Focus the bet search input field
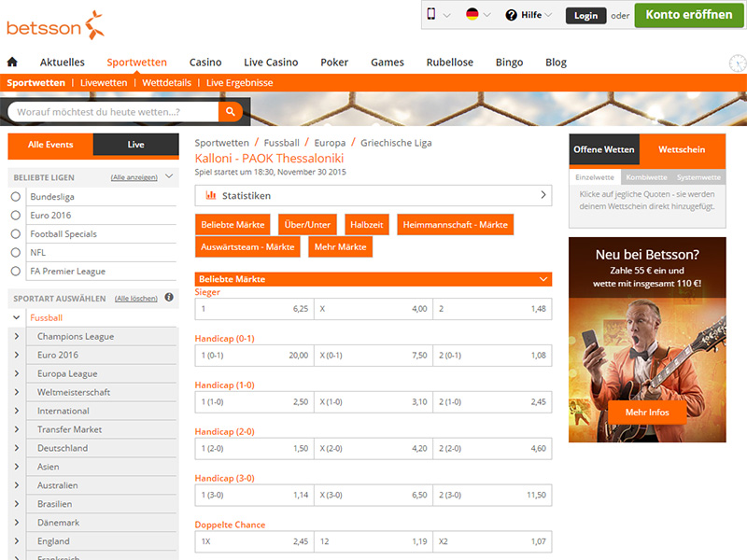Viewport: 747px width, 560px height. click(x=113, y=112)
